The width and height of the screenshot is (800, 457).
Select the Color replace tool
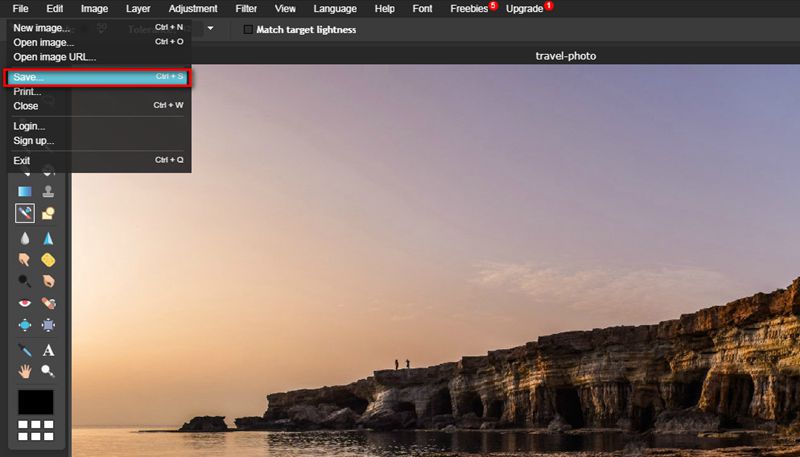click(24, 213)
